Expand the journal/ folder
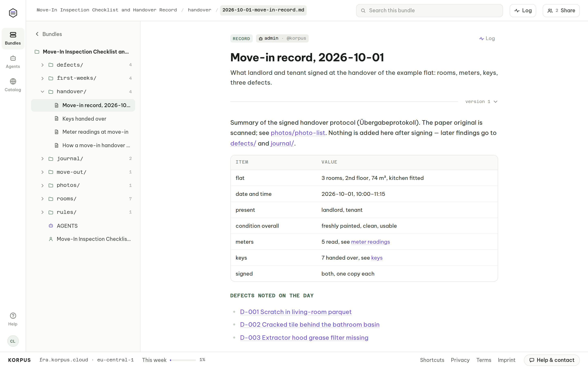588x368 pixels. (x=42, y=159)
